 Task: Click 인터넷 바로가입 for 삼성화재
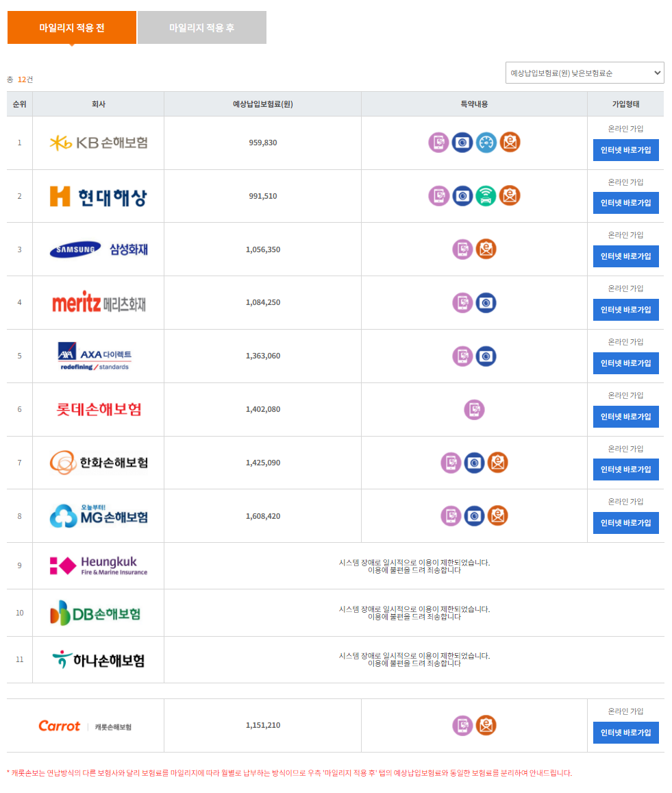tap(625, 256)
